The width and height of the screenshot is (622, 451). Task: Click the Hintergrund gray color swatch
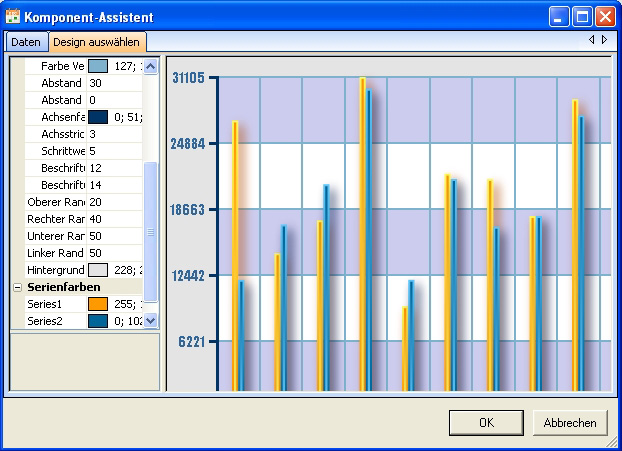98,270
